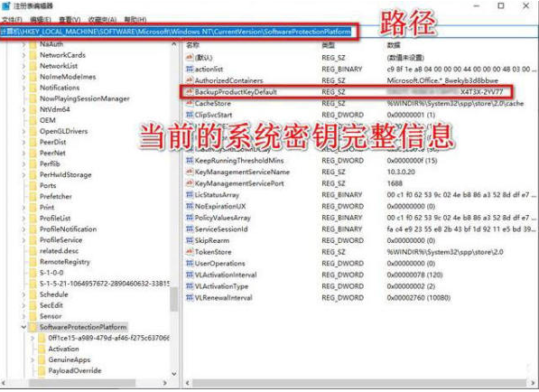Collapse the SoftwareProtectionPlatform tree node

click(x=23, y=327)
